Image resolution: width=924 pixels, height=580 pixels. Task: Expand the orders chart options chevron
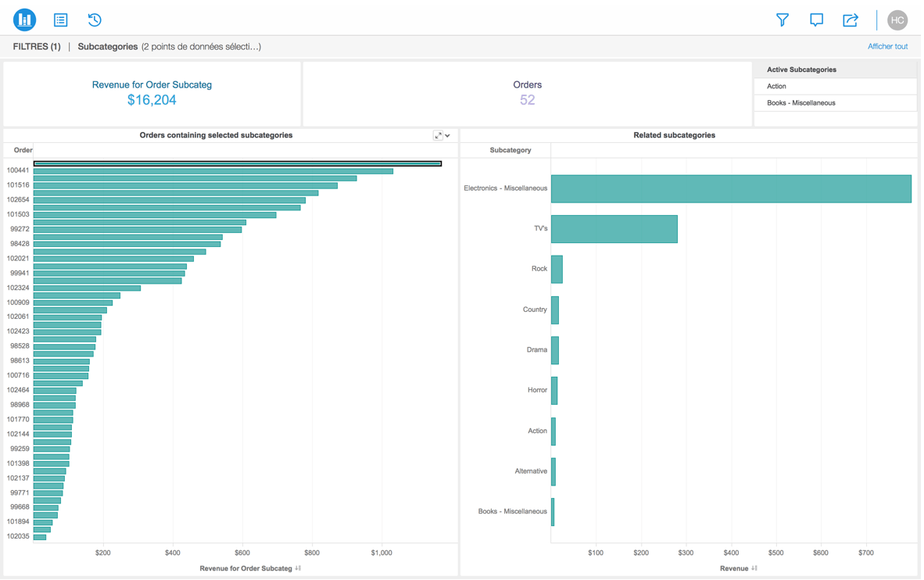(448, 135)
